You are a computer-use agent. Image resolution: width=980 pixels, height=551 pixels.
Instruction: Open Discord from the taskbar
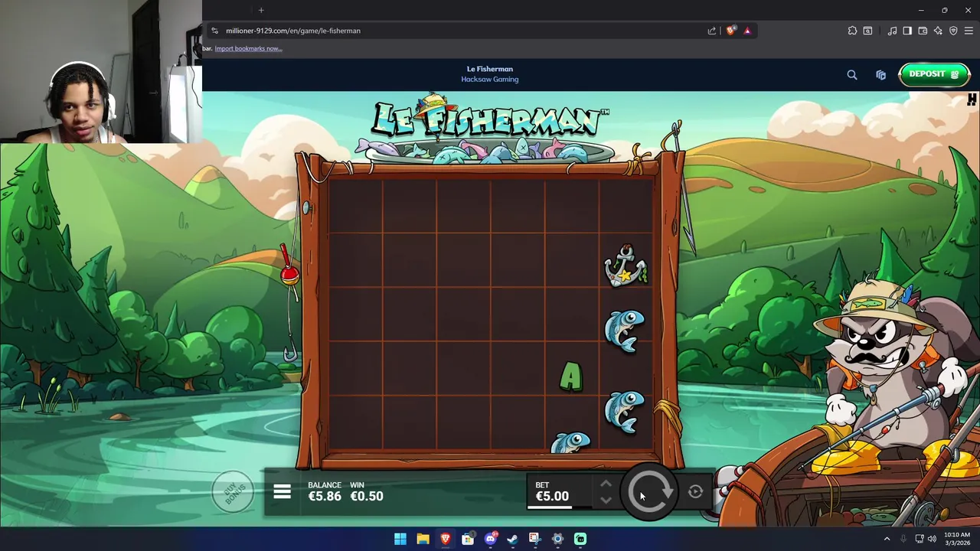[491, 539]
